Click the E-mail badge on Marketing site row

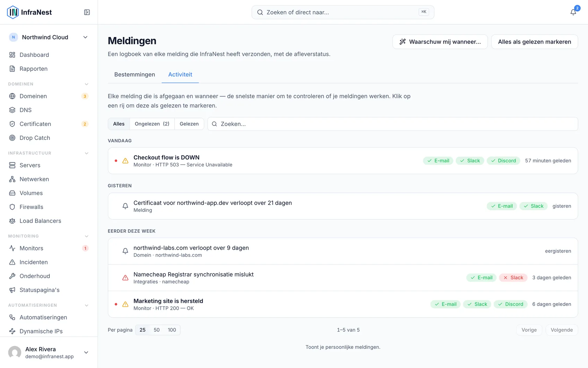446,304
